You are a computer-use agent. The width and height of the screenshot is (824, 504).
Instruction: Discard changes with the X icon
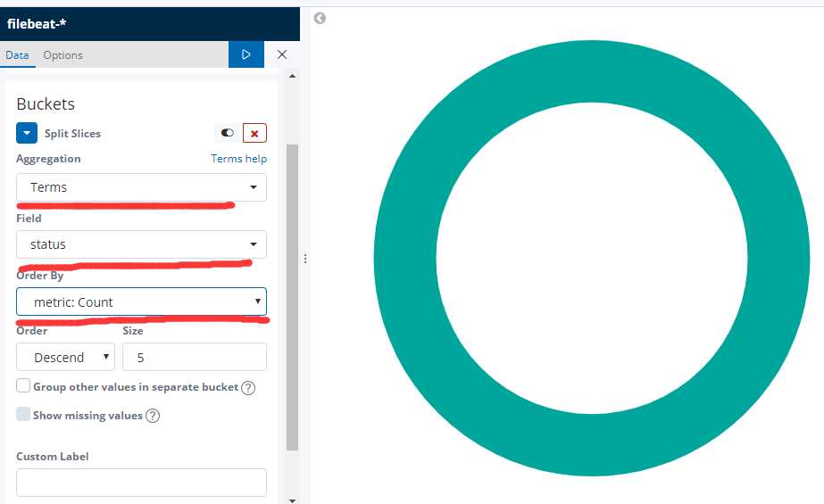(x=282, y=54)
